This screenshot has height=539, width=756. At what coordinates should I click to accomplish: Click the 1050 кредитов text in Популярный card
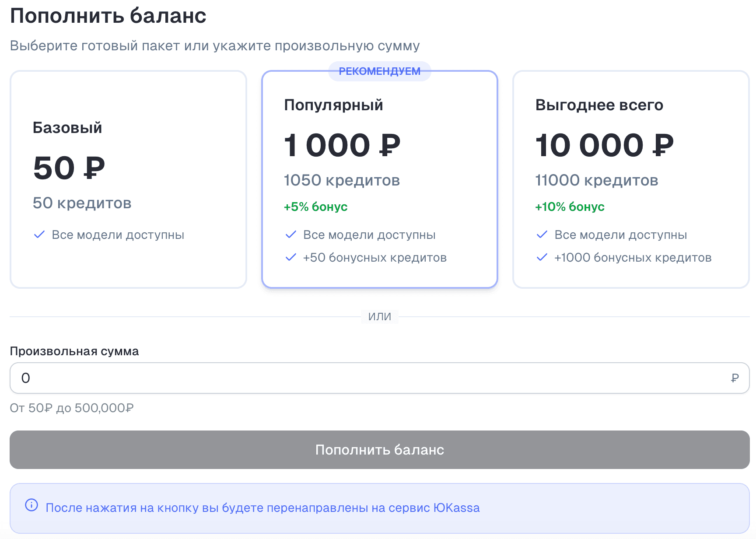pyautogui.click(x=341, y=180)
